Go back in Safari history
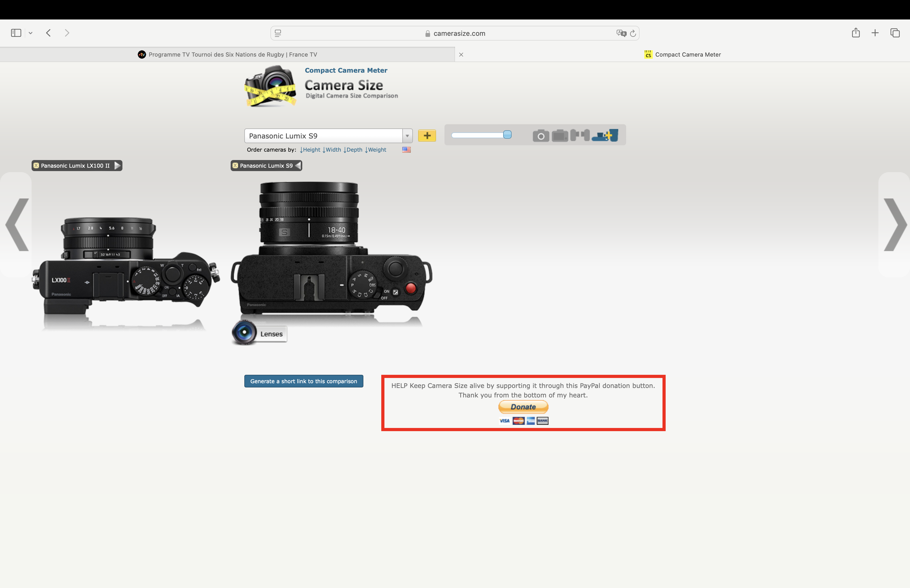Screen dimensions: 910x588 [48, 33]
